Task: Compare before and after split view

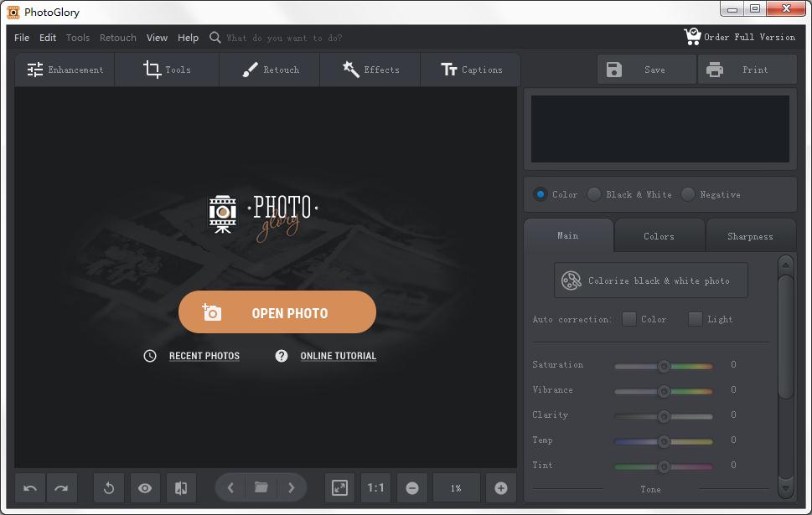Action: 181,488
